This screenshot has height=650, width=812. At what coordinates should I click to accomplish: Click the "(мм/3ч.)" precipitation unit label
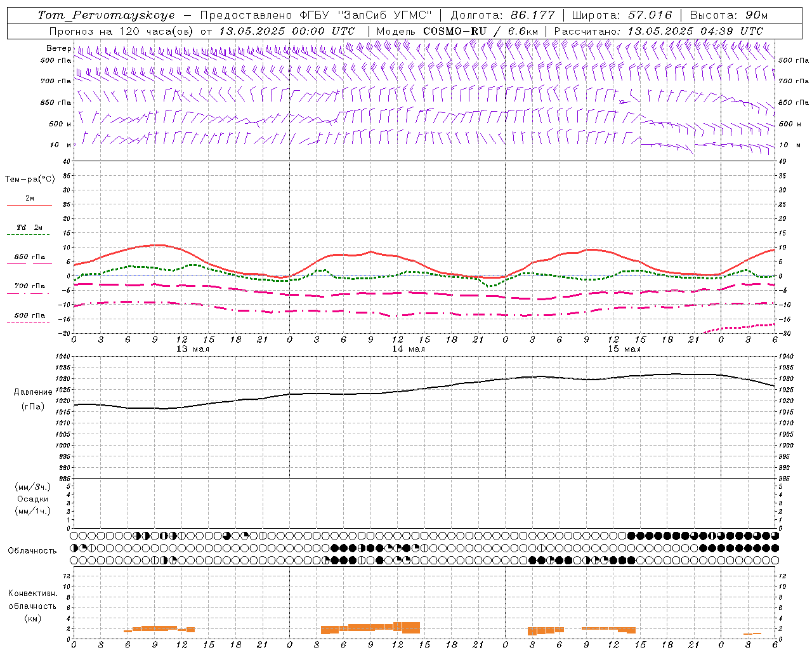tap(33, 487)
